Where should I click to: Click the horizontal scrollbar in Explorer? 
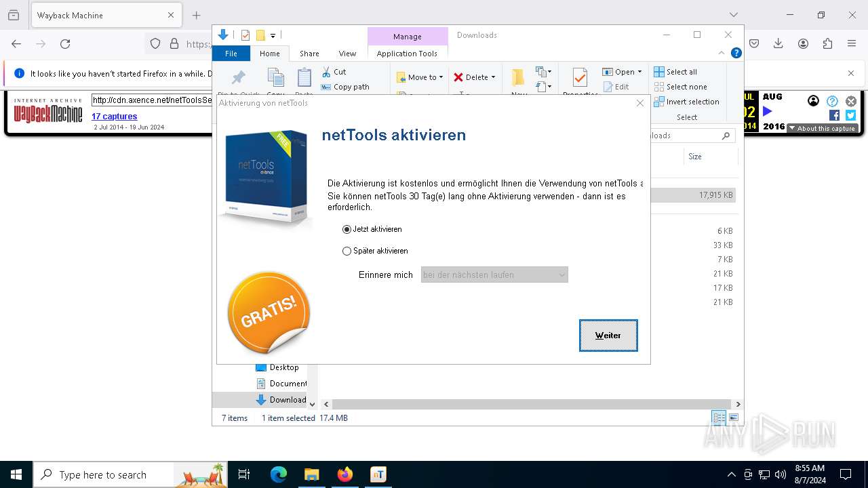530,404
